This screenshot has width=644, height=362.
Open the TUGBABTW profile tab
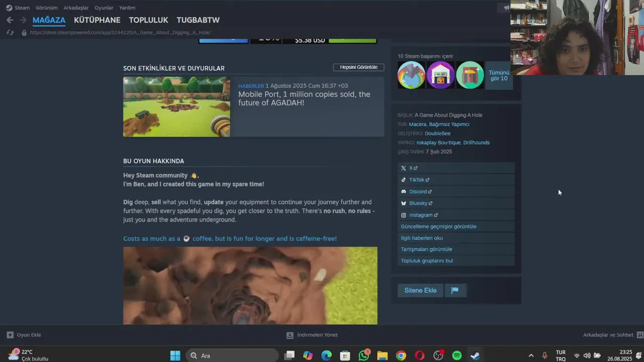(198, 20)
